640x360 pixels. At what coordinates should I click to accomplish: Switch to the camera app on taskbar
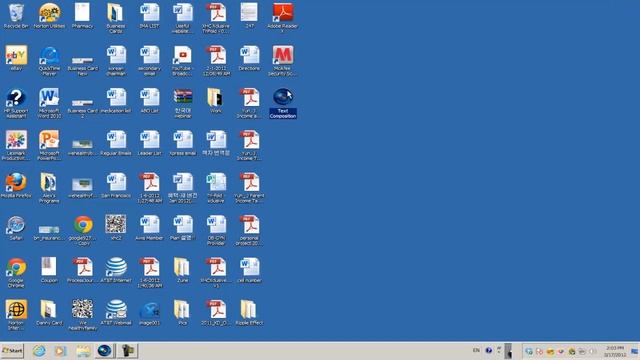127,351
